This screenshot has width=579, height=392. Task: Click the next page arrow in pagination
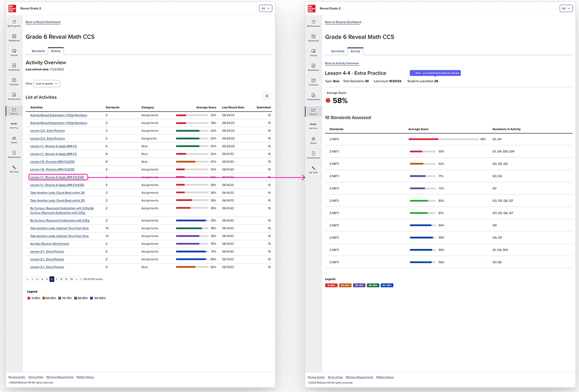[77, 279]
